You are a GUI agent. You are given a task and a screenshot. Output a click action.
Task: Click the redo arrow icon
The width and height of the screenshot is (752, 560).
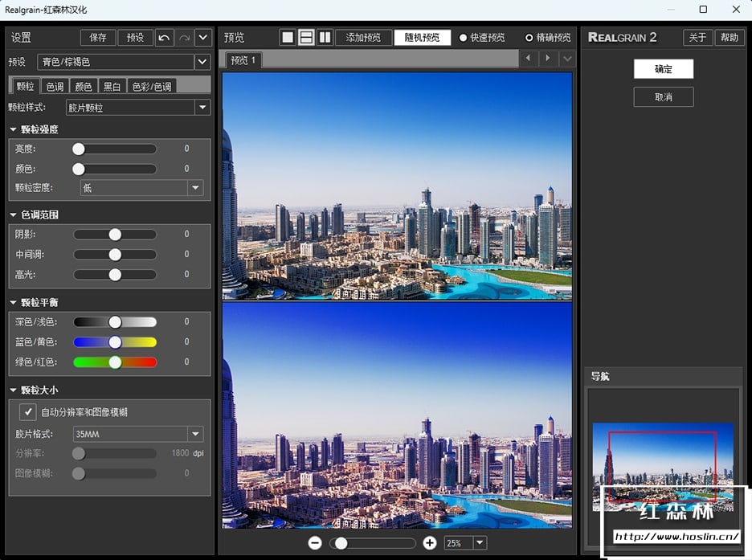[184, 38]
